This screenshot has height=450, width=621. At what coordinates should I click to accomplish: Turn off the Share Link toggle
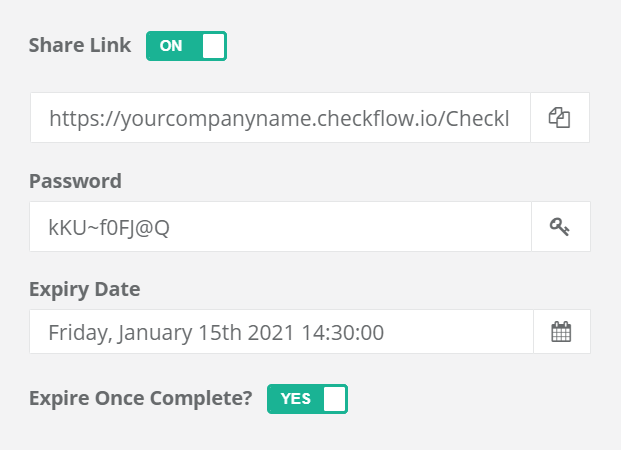point(187,46)
